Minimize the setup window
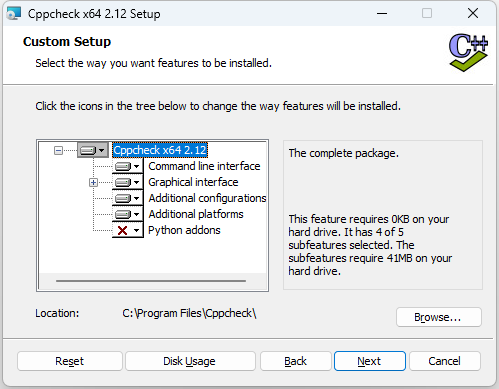The width and height of the screenshot is (499, 389). click(382, 14)
